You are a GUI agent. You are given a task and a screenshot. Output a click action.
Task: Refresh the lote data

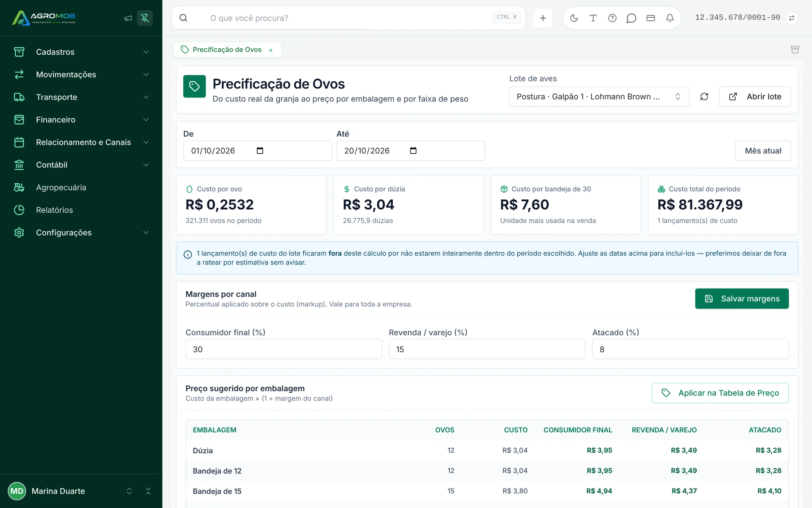tap(704, 97)
